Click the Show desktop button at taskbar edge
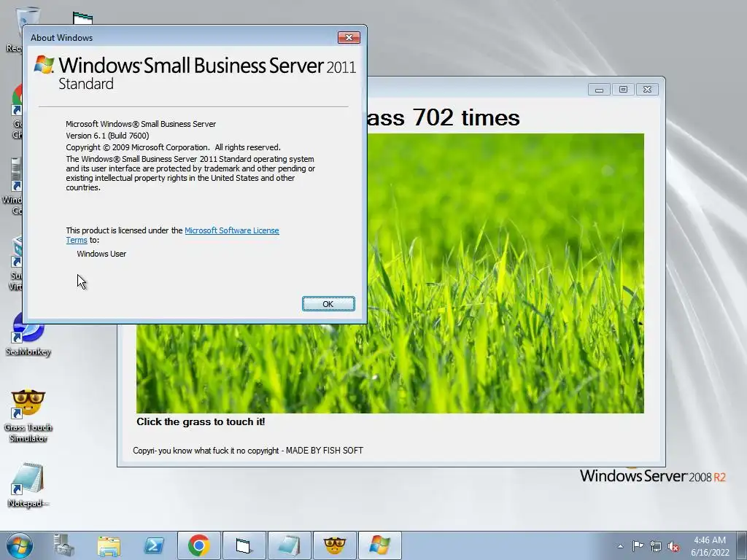This screenshot has width=747, height=560. [742, 545]
